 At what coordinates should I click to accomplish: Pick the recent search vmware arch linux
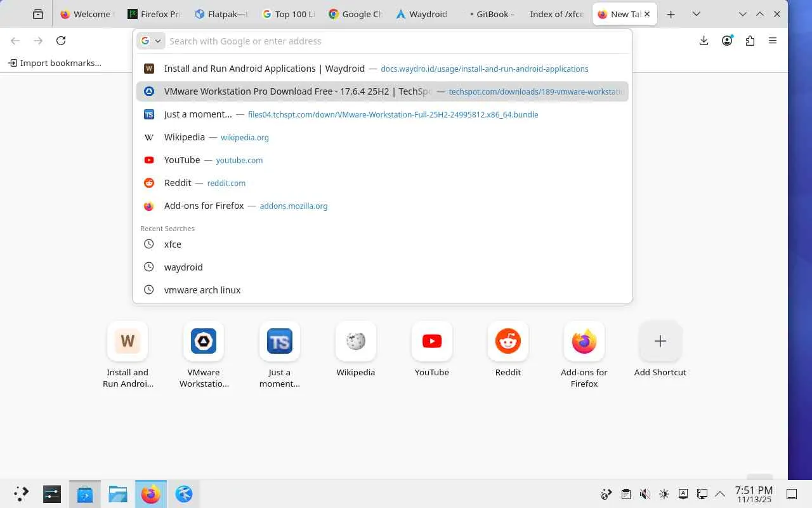(383, 290)
